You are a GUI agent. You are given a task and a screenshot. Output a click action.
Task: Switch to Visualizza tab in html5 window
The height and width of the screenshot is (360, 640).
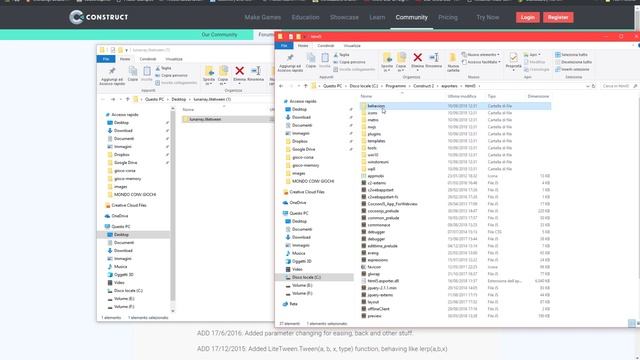tap(352, 46)
